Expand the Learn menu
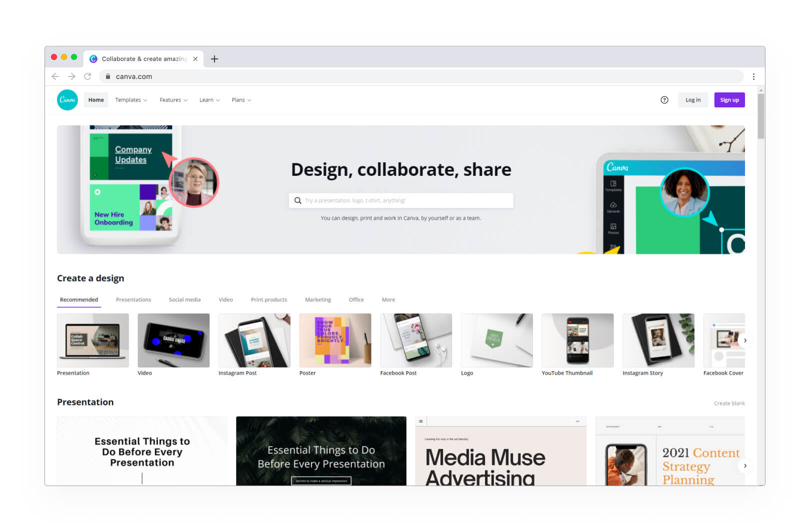The width and height of the screenshot is (810, 532). click(209, 100)
